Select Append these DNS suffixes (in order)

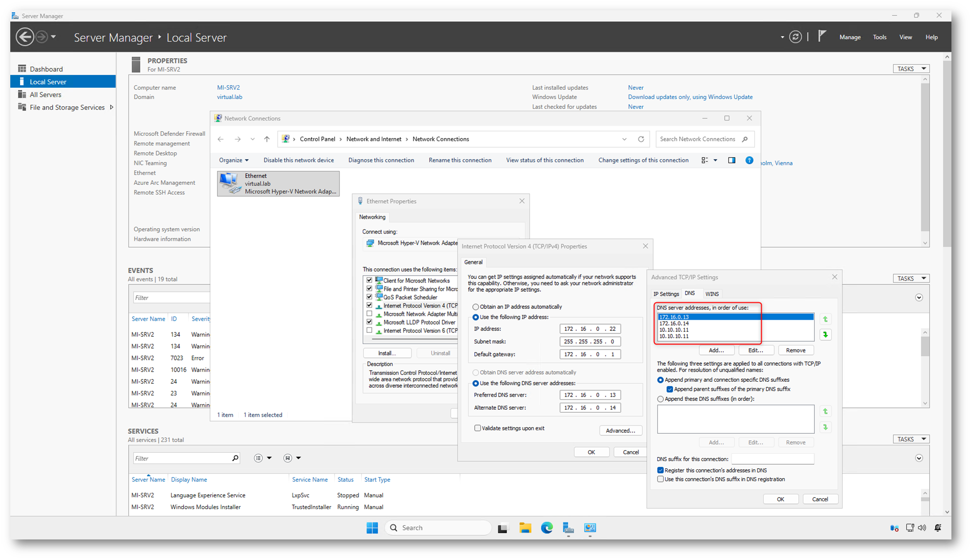pos(660,399)
